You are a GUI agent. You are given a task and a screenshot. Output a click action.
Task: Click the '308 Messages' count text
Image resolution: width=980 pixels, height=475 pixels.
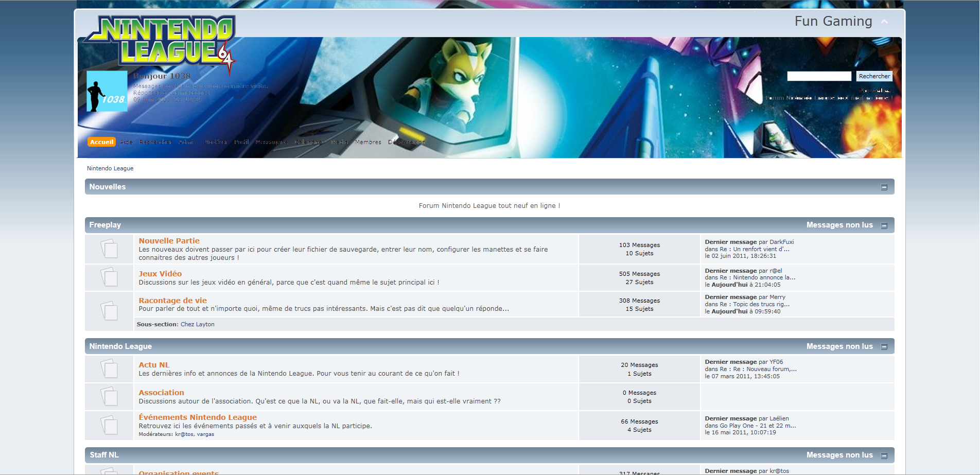pyautogui.click(x=639, y=301)
